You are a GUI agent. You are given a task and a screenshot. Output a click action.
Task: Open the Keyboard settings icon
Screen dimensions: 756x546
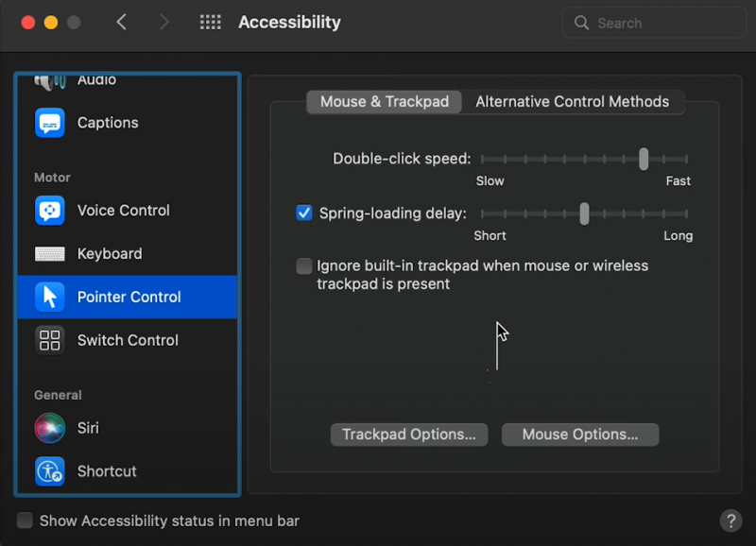tap(50, 253)
